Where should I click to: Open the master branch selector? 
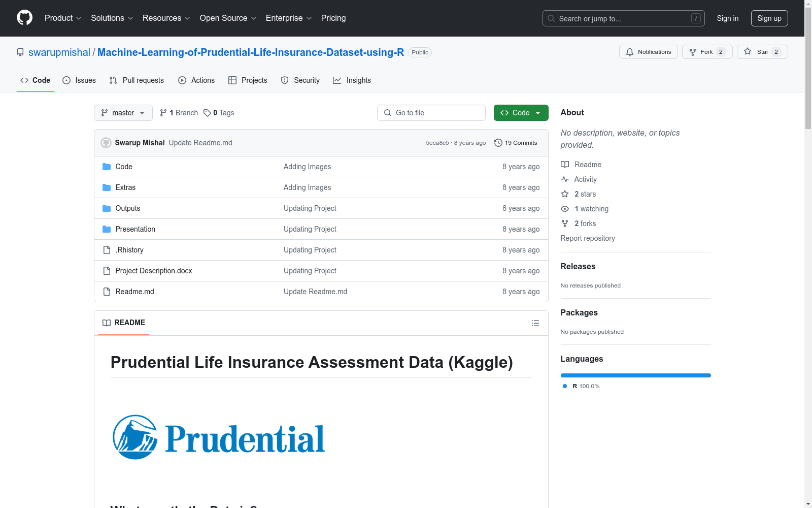[123, 113]
